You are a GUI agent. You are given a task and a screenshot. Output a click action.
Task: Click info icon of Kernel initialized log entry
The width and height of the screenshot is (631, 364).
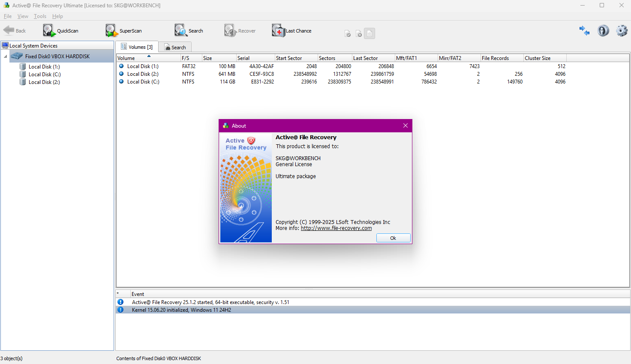click(x=120, y=310)
